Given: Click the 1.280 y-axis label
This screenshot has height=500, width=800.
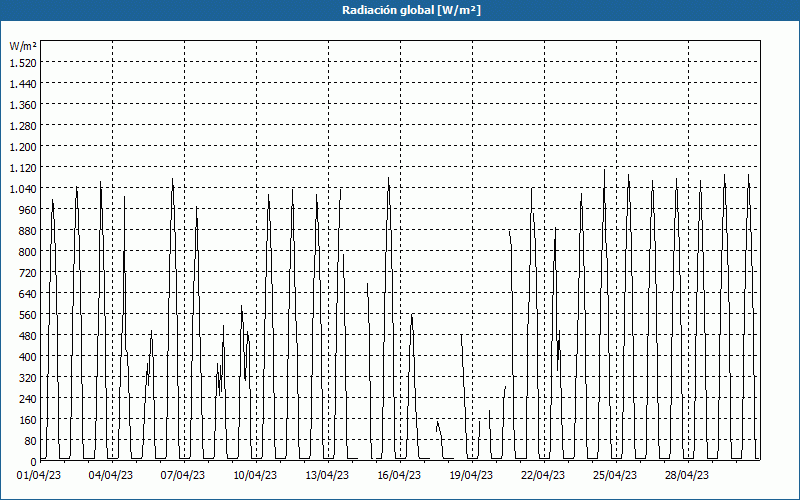Looking at the screenshot, I should tap(23, 126).
